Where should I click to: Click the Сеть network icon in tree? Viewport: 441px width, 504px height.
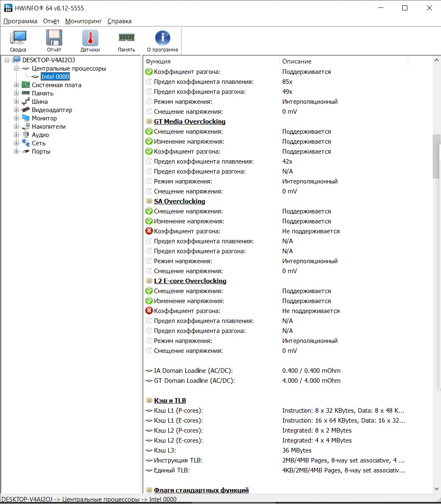pyautogui.click(x=26, y=143)
